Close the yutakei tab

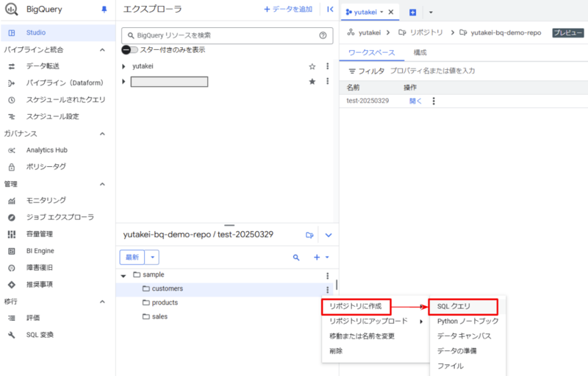(391, 12)
